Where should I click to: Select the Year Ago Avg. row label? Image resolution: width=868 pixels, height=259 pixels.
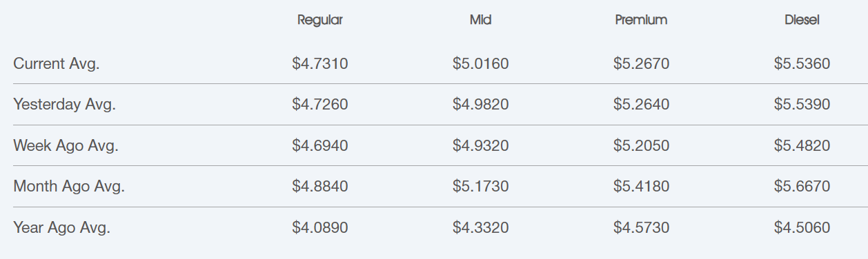click(61, 227)
